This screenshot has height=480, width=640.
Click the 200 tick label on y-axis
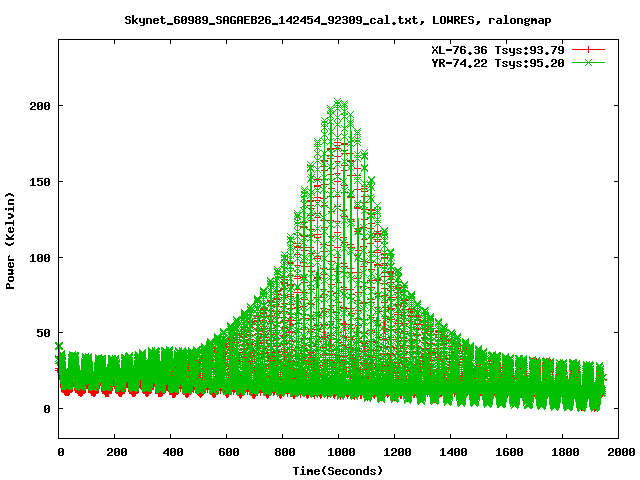click(x=40, y=106)
